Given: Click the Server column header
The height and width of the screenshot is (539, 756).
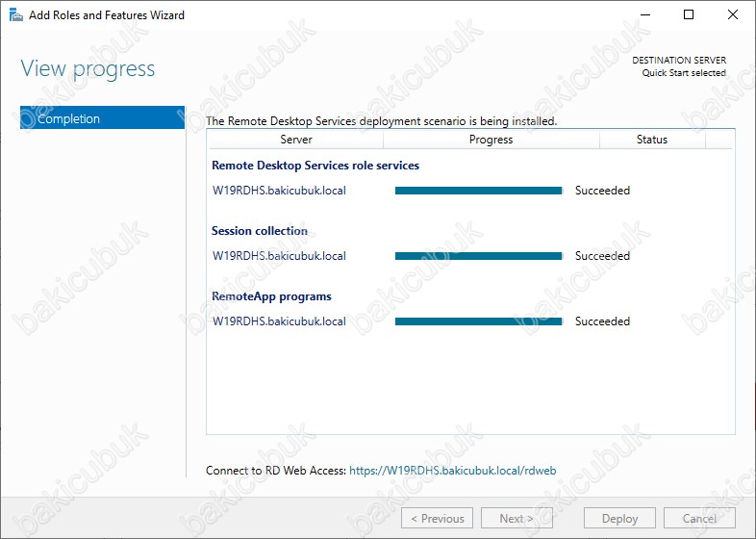Looking at the screenshot, I should pyautogui.click(x=296, y=140).
